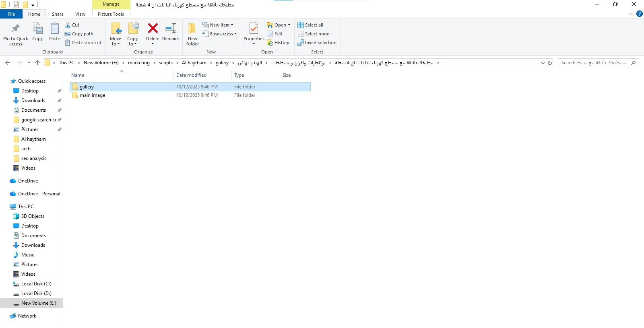Open the File menu tab
The image size is (644, 328).
click(x=11, y=14)
